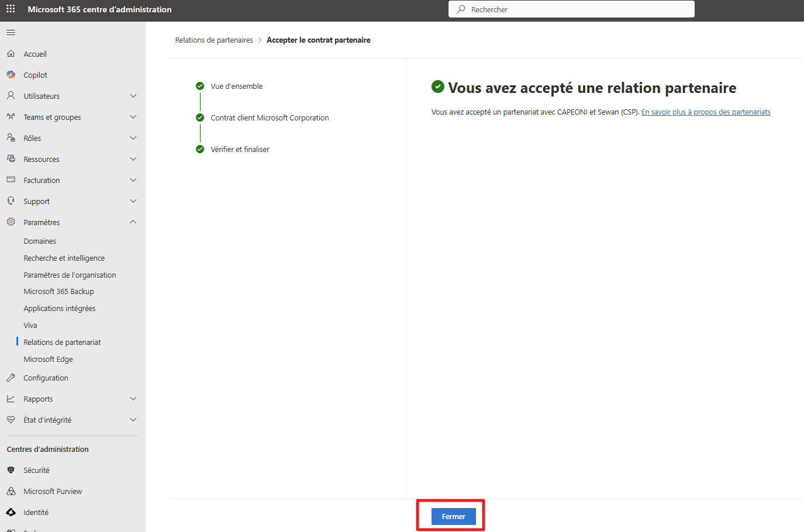The image size is (804, 532).
Task: Click the Configuration wrench icon
Action: point(11,378)
